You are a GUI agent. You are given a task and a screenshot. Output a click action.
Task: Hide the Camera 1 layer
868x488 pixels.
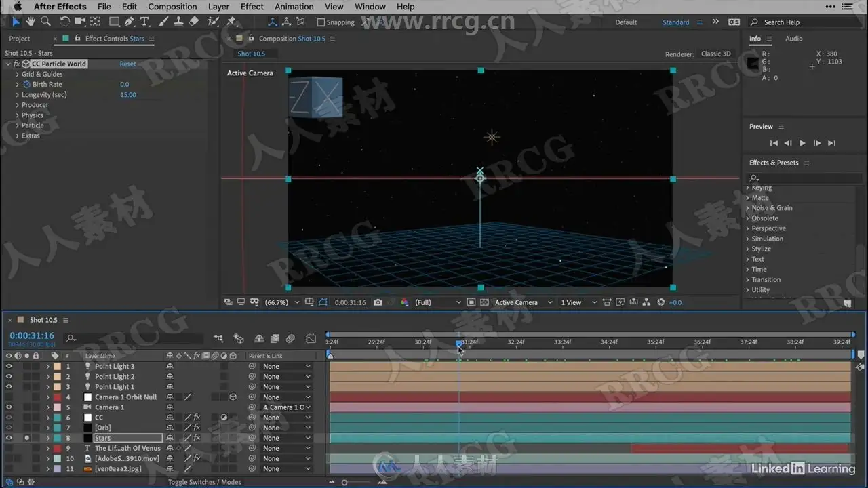[9, 407]
